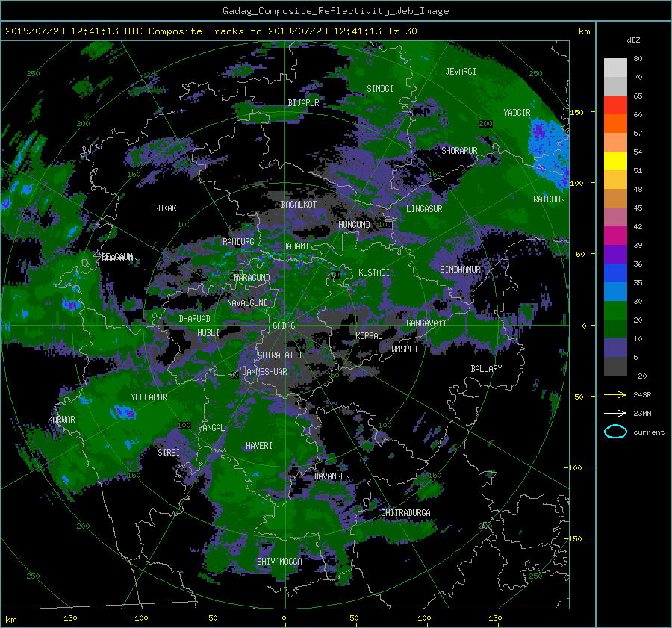Click the CHITRADURGA city label
Screen dimensions: 672x628
pos(406,513)
